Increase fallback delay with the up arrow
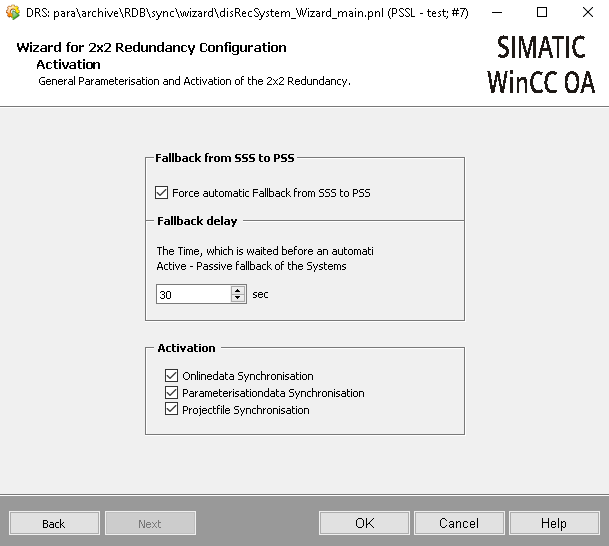609x546 pixels. 238,290
